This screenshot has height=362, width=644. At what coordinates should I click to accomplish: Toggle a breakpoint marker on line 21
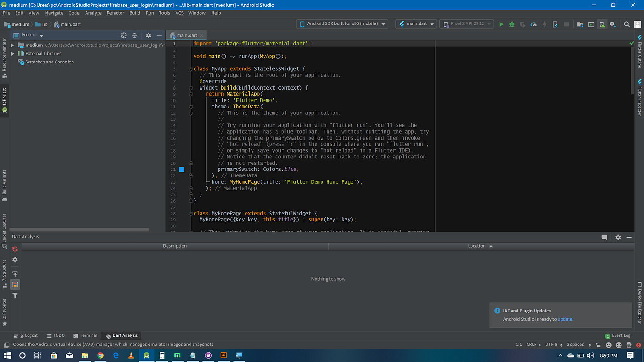click(181, 169)
